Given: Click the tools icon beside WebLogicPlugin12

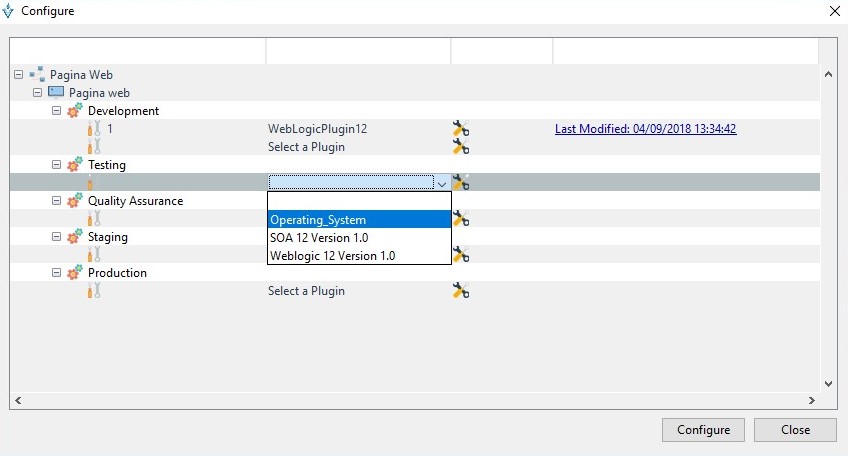Looking at the screenshot, I should coord(460,129).
